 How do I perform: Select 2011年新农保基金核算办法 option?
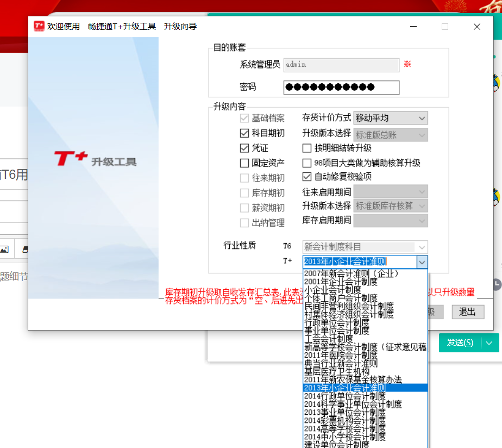click(365, 379)
